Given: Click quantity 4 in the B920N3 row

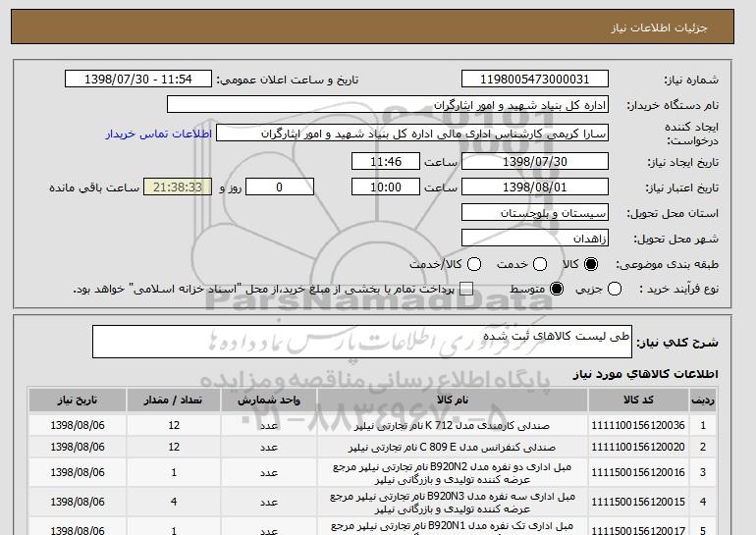Looking at the screenshot, I should click(174, 502).
